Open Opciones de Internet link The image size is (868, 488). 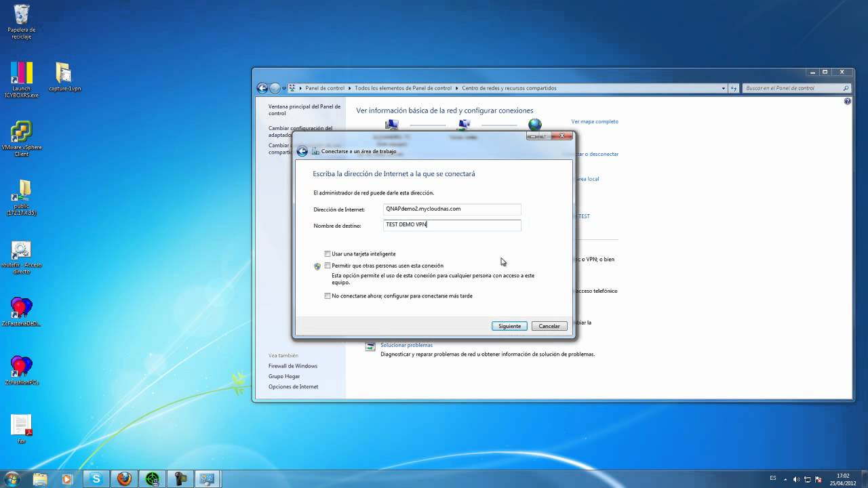(293, 387)
